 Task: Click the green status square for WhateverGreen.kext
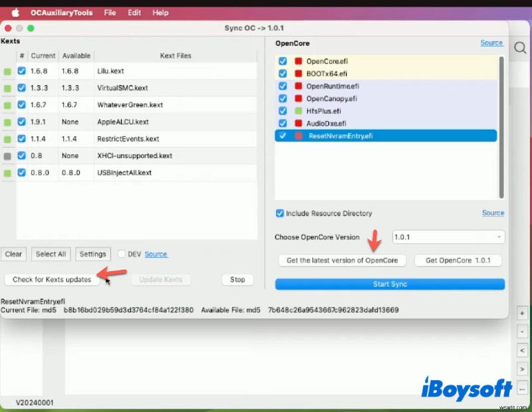pos(7,106)
